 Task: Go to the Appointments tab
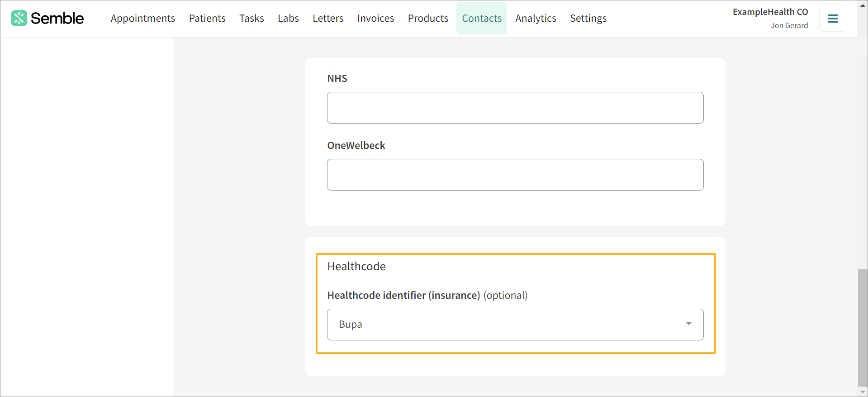(142, 19)
